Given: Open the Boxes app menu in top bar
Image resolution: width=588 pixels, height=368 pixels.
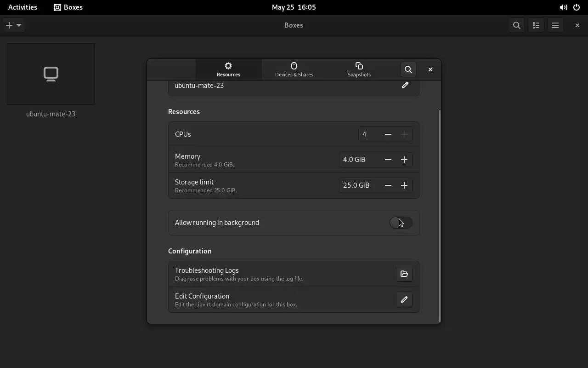Looking at the screenshot, I should click(x=68, y=7).
